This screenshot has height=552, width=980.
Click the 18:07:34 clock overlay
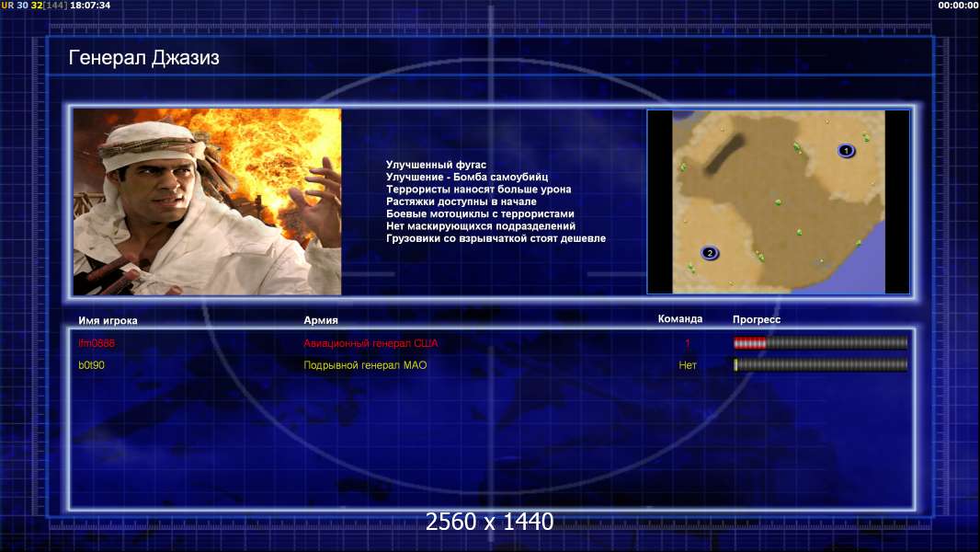click(x=90, y=6)
